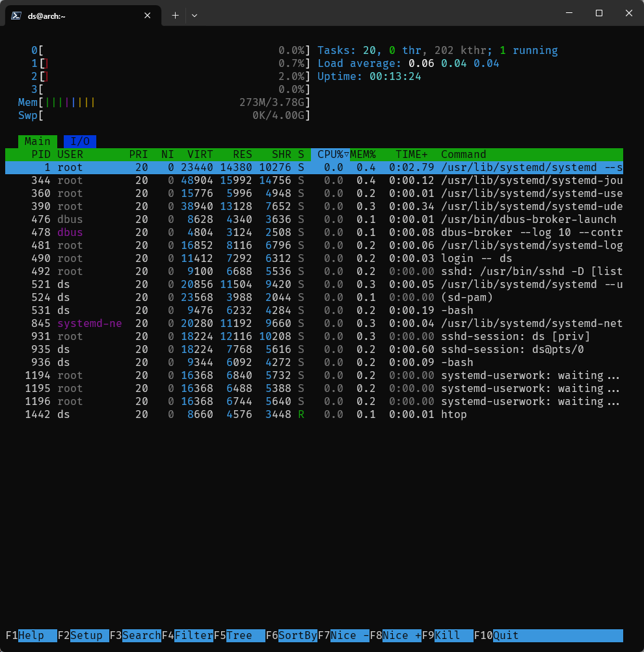This screenshot has width=644, height=652.
Task: Click Kill in the bottom function bar
Action: tap(453, 635)
